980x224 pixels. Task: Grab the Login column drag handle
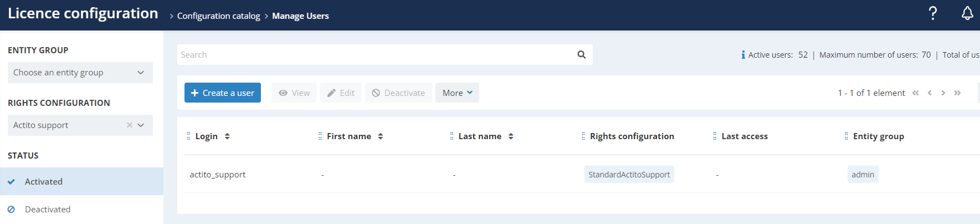[x=188, y=136]
